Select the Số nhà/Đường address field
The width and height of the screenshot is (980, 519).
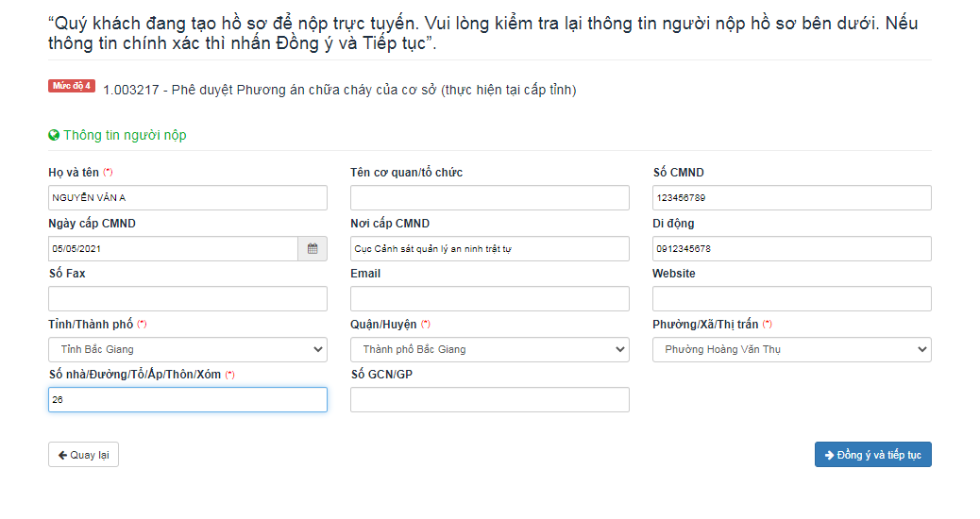pyautogui.click(x=188, y=400)
